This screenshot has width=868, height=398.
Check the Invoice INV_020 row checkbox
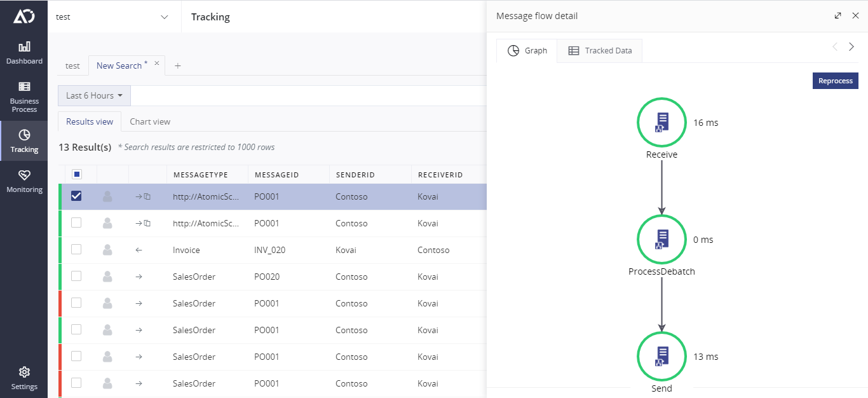[x=76, y=249]
